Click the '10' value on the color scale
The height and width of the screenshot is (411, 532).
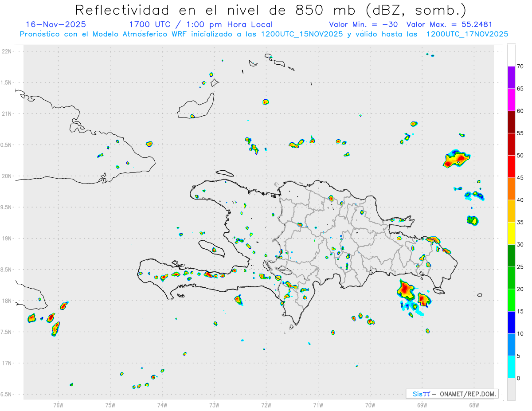click(520, 334)
